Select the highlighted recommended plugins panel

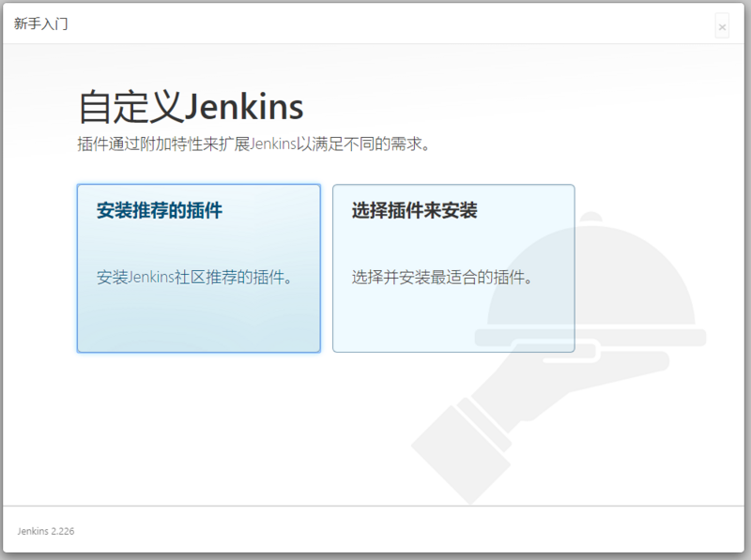click(197, 267)
